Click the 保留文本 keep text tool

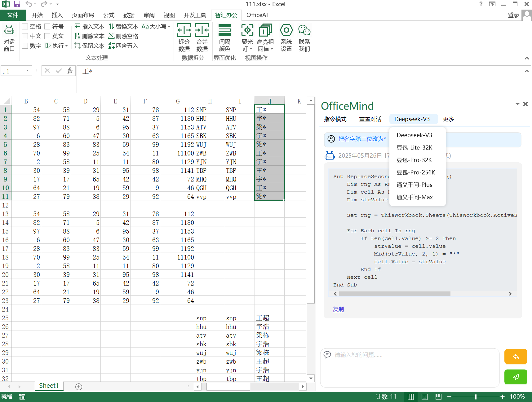90,46
